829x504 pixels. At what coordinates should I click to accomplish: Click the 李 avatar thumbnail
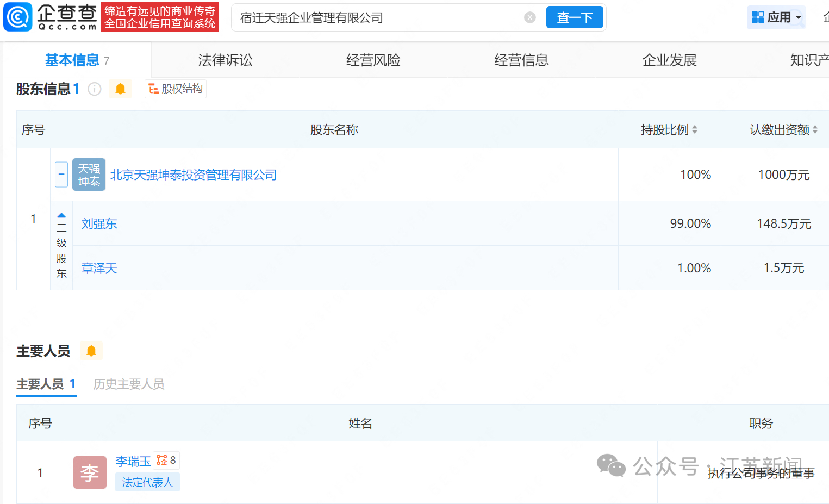point(90,472)
